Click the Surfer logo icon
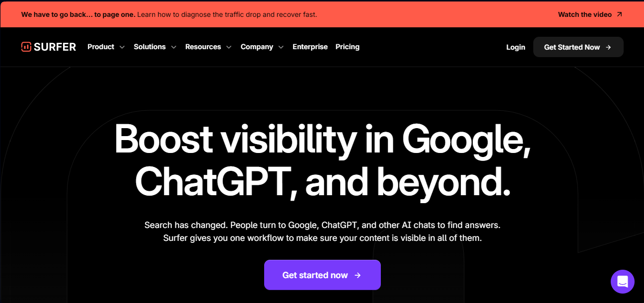This screenshot has width=644, height=303. click(26, 47)
